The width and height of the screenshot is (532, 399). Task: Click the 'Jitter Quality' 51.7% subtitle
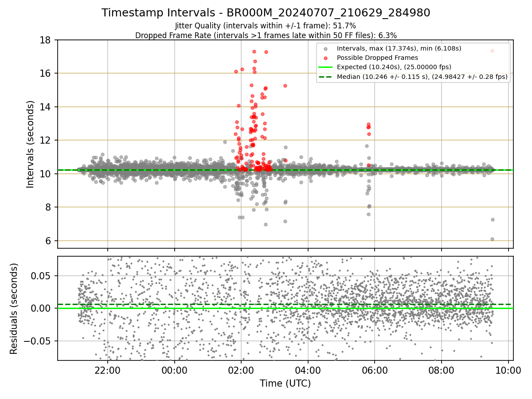pos(266,26)
